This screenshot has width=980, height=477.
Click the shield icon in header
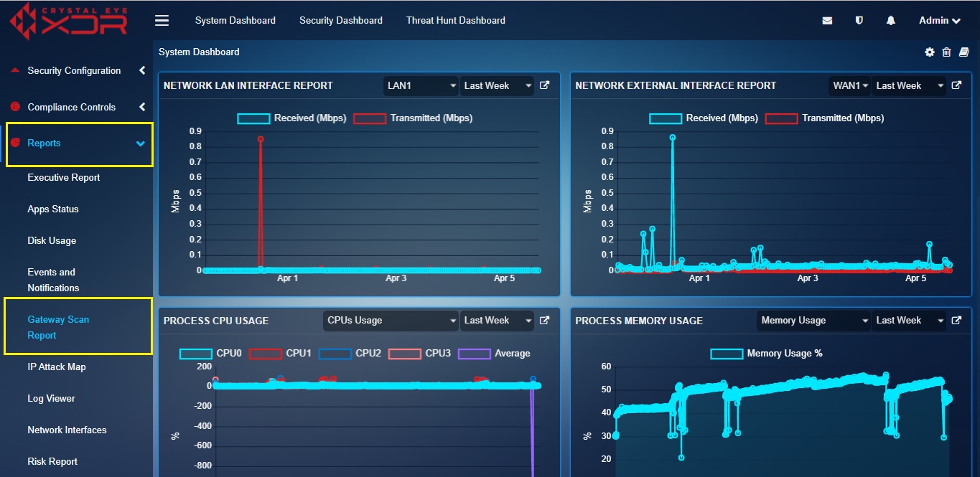point(859,21)
